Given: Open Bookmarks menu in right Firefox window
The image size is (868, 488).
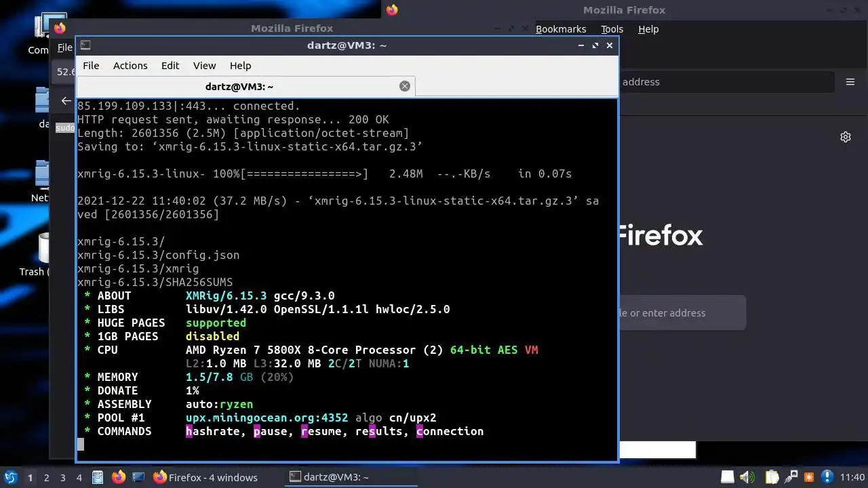Looking at the screenshot, I should (561, 29).
